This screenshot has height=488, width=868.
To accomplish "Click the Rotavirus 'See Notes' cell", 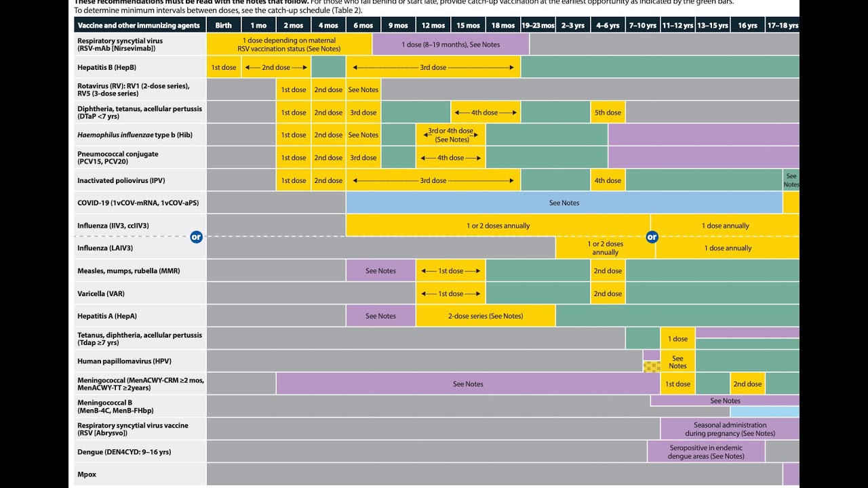I will (363, 89).
